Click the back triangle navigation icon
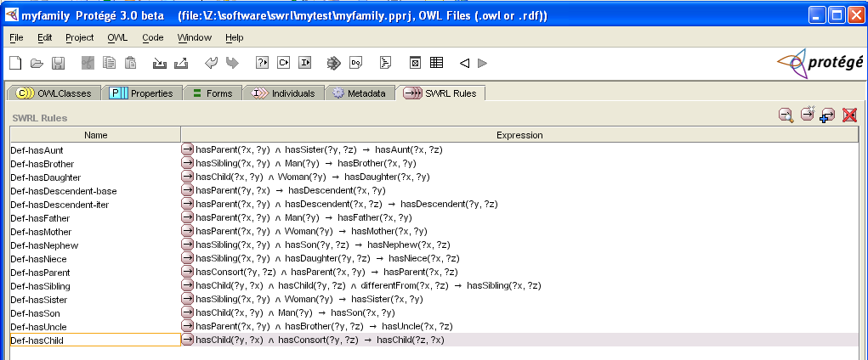Screen dimensions: 868x360 point(464,63)
